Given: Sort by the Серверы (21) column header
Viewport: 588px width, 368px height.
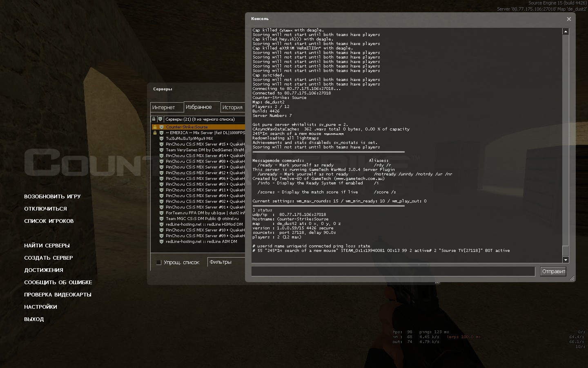Looking at the screenshot, I should pos(205,119).
